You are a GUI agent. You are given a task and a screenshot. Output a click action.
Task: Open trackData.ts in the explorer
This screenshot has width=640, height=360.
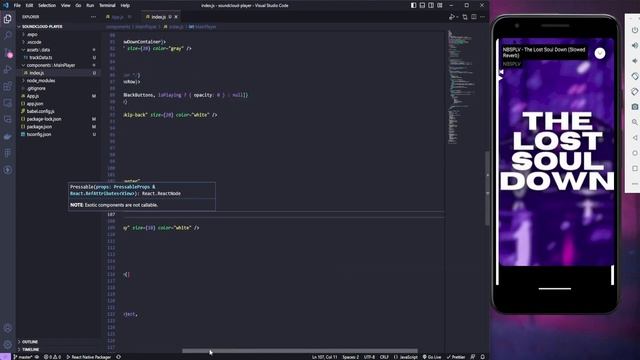[x=40, y=58]
